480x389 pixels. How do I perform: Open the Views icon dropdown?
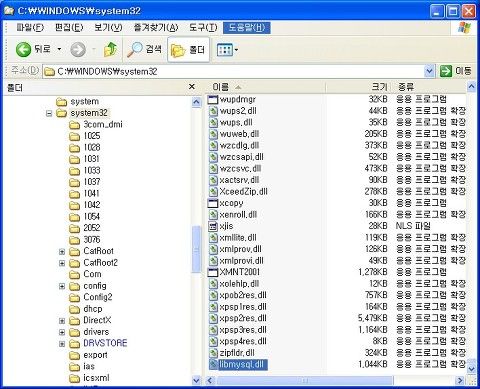[x=228, y=50]
